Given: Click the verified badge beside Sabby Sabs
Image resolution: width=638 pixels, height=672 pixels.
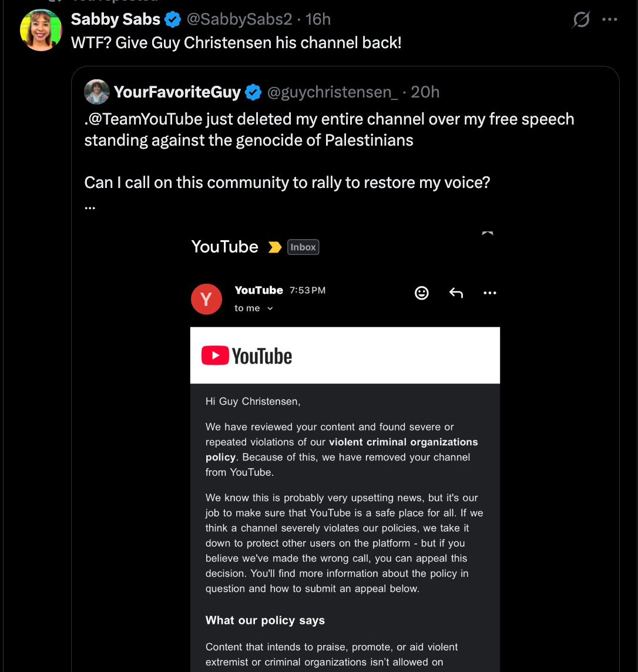Looking at the screenshot, I should [x=173, y=19].
